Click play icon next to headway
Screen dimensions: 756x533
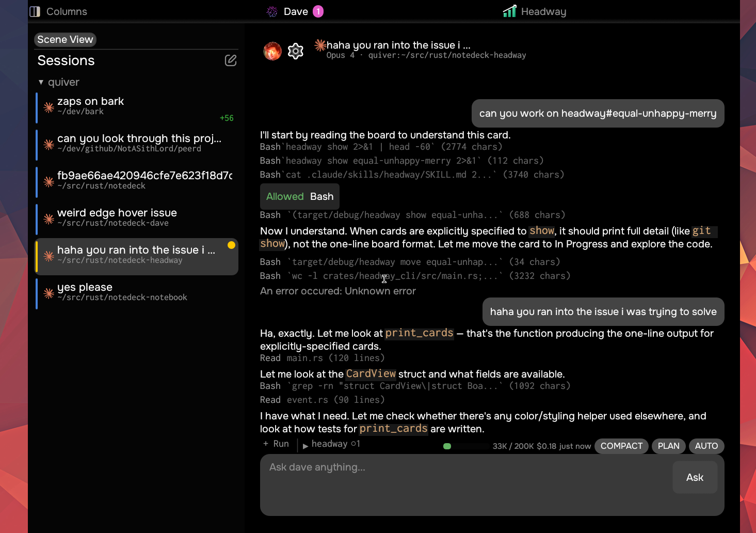(x=305, y=446)
